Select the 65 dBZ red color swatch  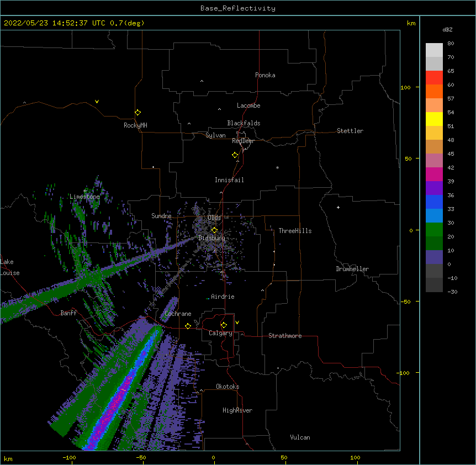(x=434, y=78)
